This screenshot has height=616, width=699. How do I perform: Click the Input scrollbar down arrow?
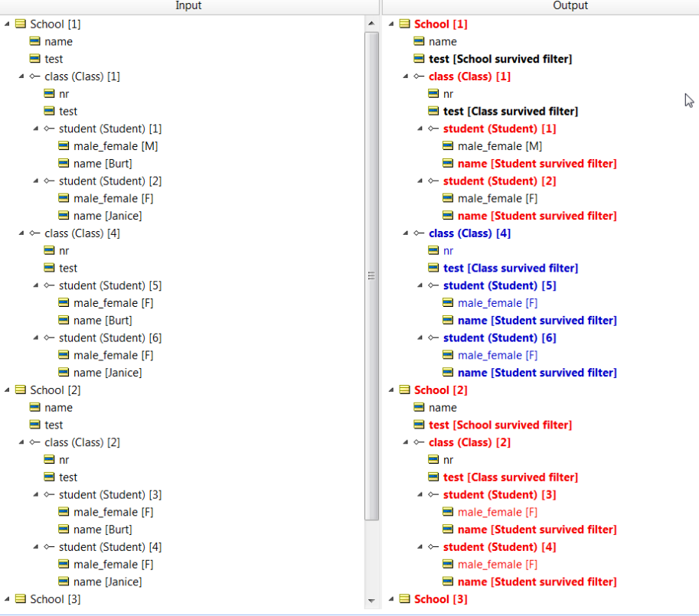(371, 601)
